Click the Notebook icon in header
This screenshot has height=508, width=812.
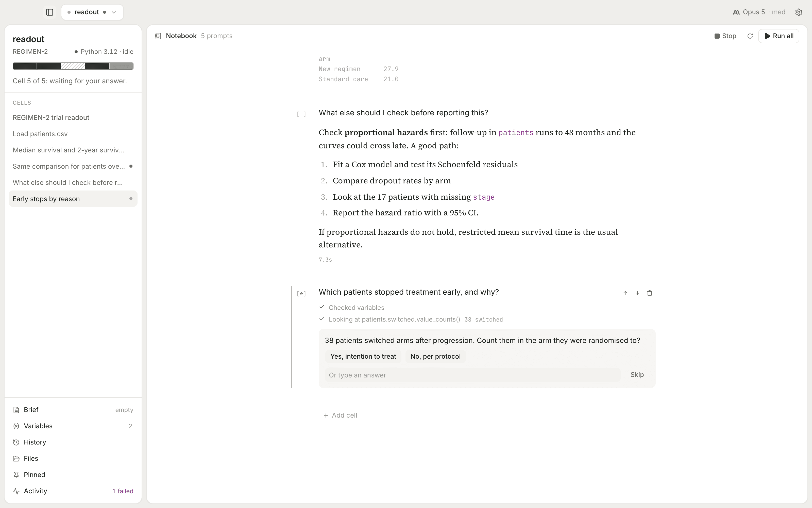coord(158,36)
